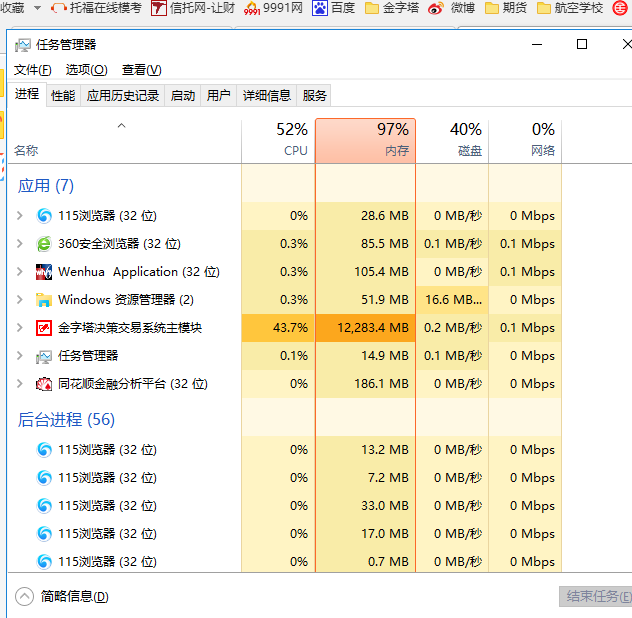Minimize the 任务管理器 window
Image resolution: width=632 pixels, height=618 pixels.
pos(537,44)
